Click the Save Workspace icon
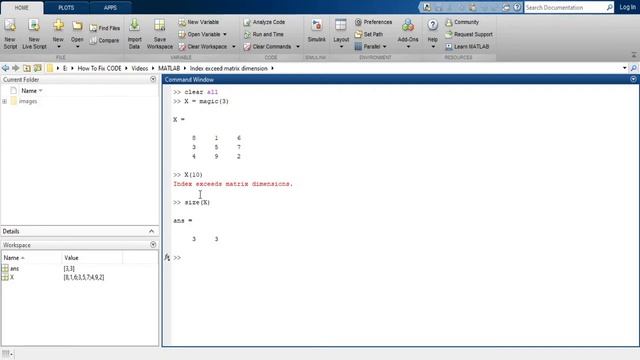The image size is (640, 360). point(160,25)
